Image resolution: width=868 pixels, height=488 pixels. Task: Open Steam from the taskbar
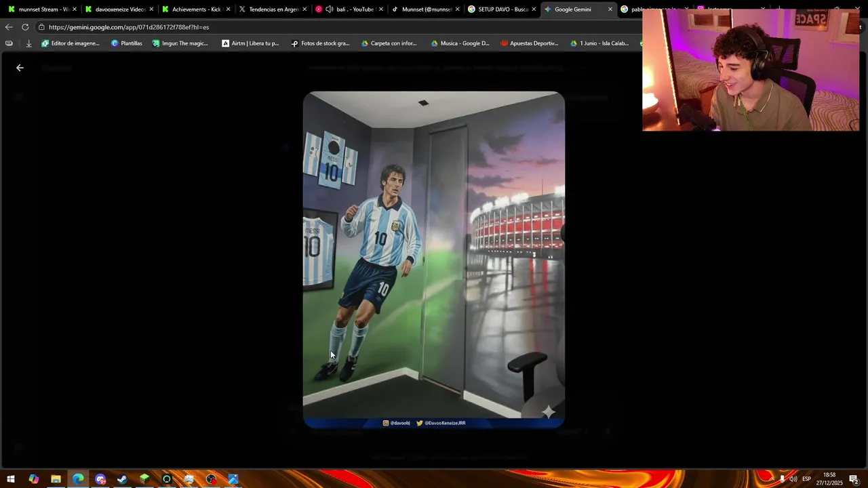click(x=122, y=479)
